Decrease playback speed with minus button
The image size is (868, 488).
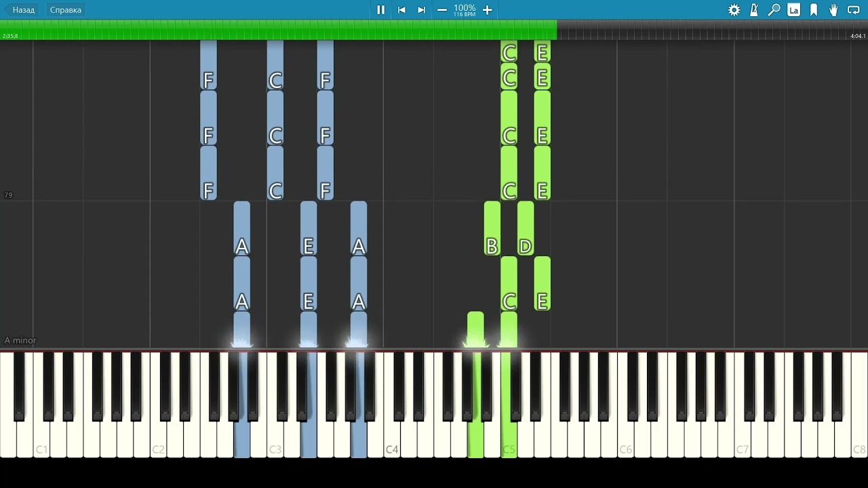442,9
